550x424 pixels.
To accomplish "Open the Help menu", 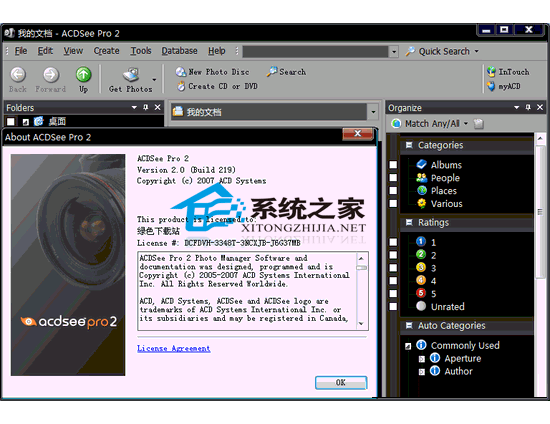I will point(216,51).
